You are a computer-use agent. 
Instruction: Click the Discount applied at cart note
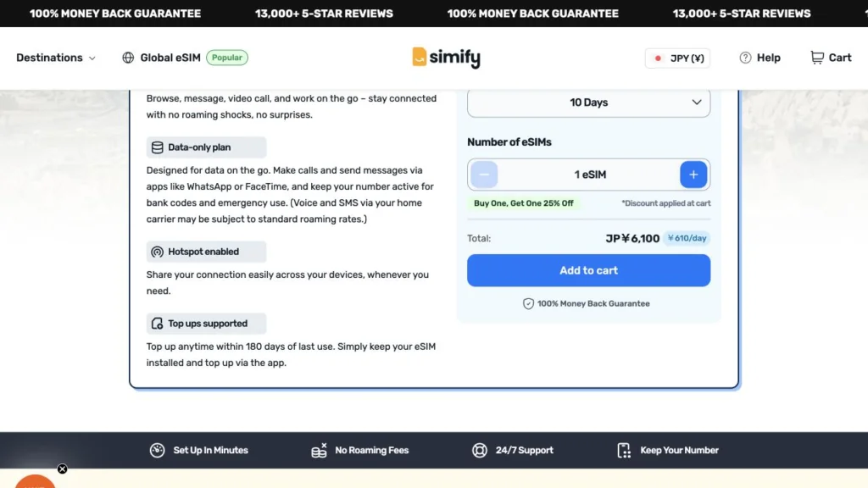(666, 203)
